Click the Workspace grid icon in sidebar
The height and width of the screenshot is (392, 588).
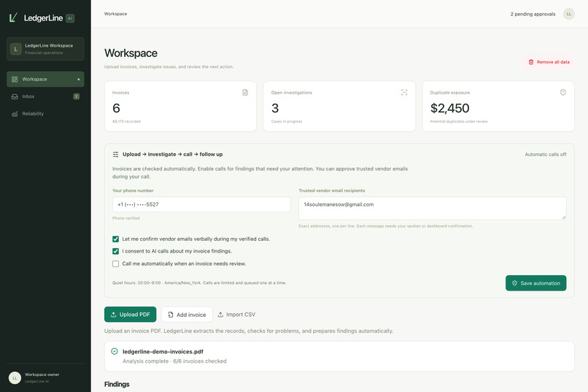pyautogui.click(x=15, y=79)
